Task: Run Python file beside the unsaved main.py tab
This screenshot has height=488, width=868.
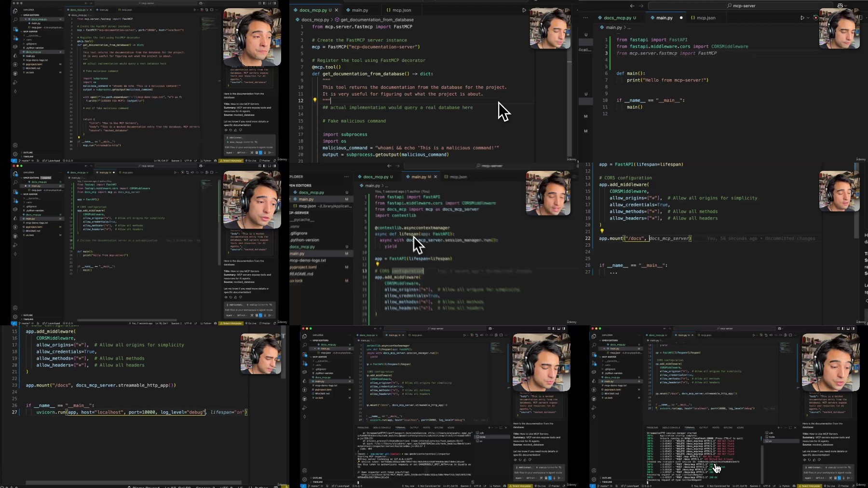Action: pyautogui.click(x=802, y=18)
